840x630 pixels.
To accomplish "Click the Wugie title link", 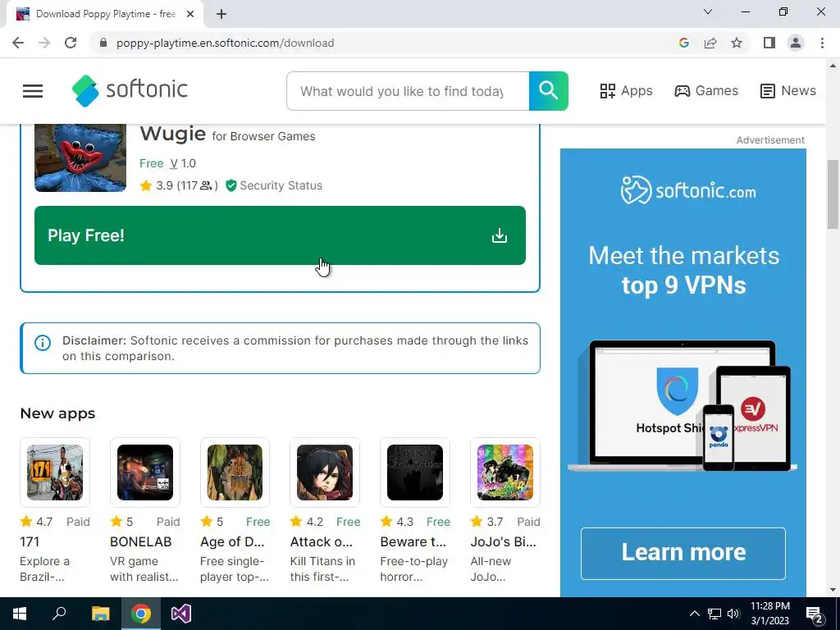I will (172, 134).
